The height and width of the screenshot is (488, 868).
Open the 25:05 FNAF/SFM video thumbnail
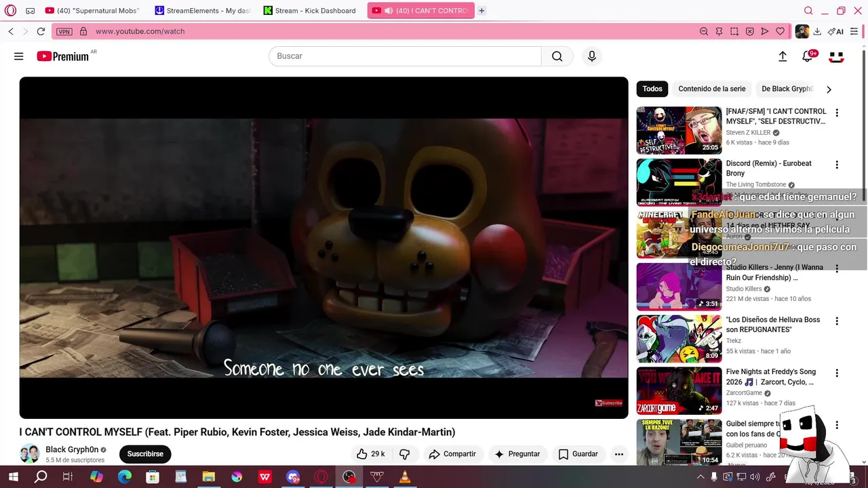click(x=679, y=130)
